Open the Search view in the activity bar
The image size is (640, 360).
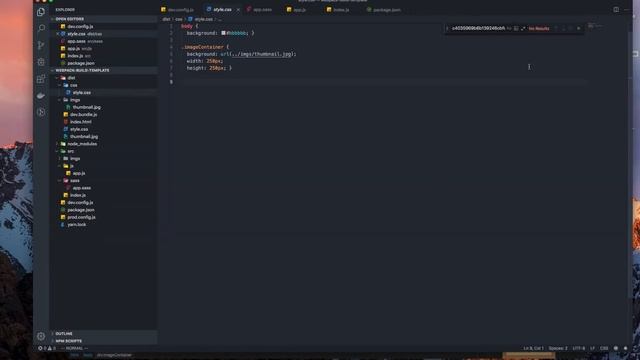[41, 28]
